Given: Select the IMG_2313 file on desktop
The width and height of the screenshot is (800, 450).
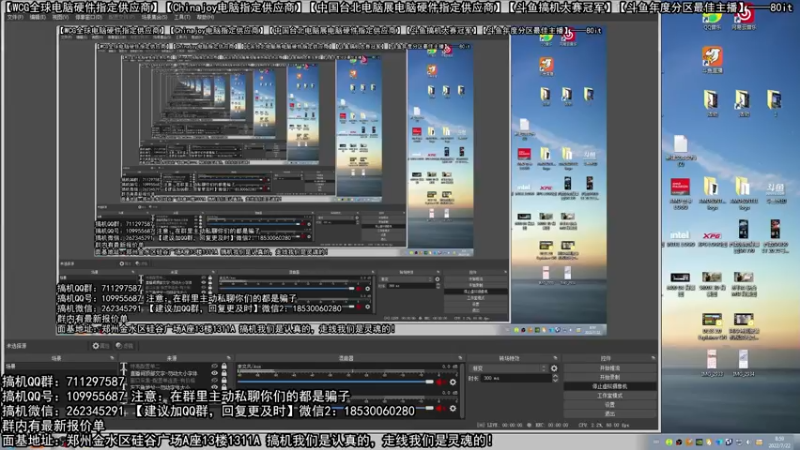Looking at the screenshot, I should pyautogui.click(x=712, y=363).
